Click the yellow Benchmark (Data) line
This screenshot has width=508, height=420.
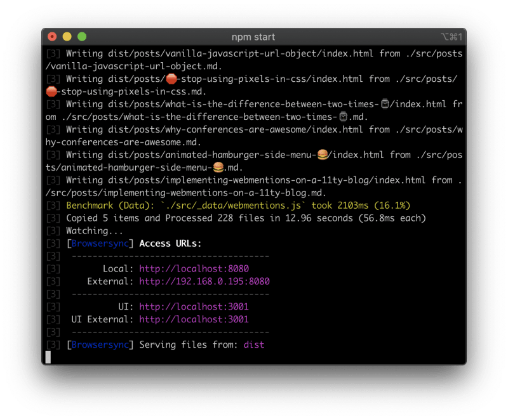coord(238,206)
